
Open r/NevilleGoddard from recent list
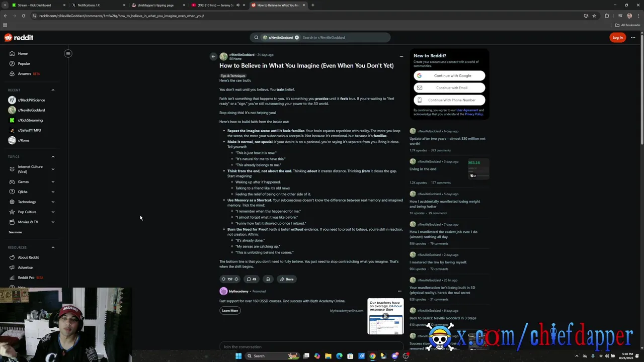pos(31,110)
